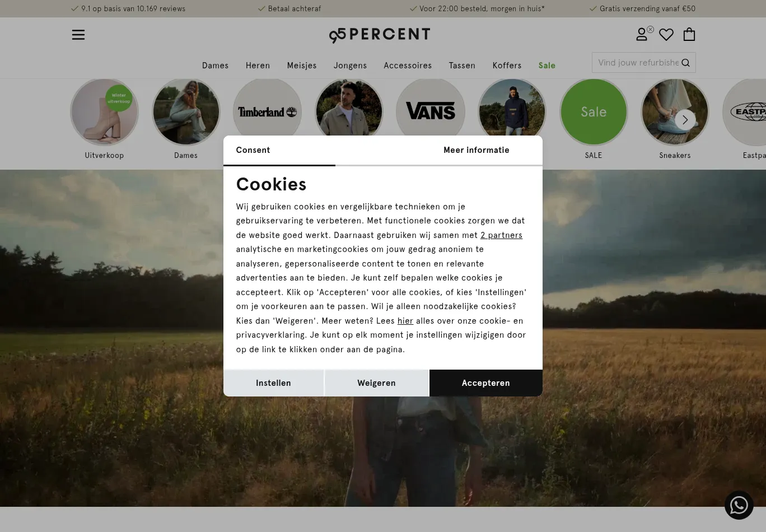View wishlist via heart icon
The width and height of the screenshot is (766, 532).
click(x=666, y=35)
